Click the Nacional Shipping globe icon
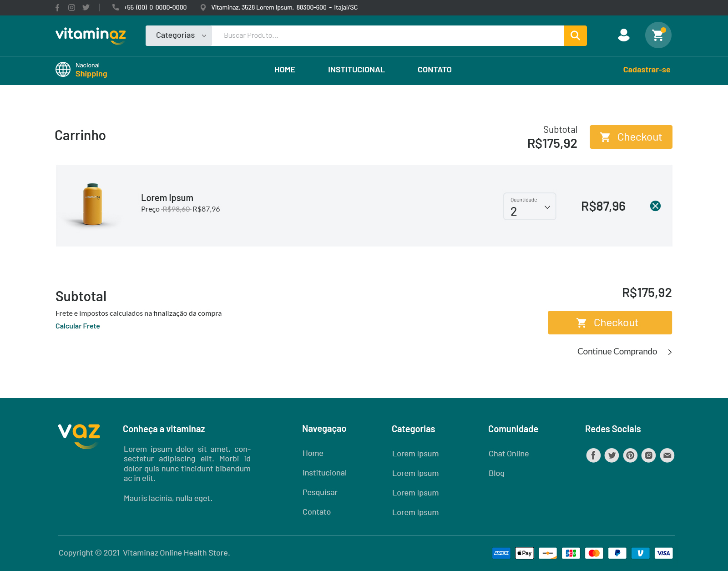The image size is (728, 571). pyautogui.click(x=63, y=70)
